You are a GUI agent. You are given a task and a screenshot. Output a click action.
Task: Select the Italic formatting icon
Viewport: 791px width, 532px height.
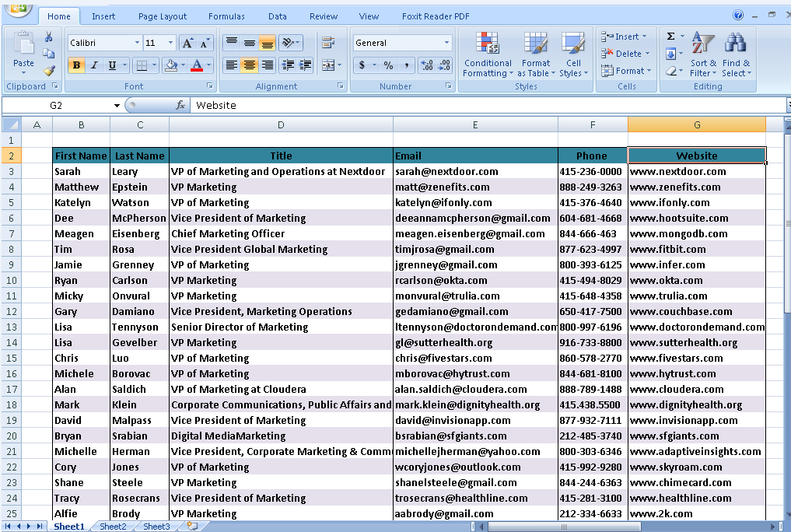94,65
